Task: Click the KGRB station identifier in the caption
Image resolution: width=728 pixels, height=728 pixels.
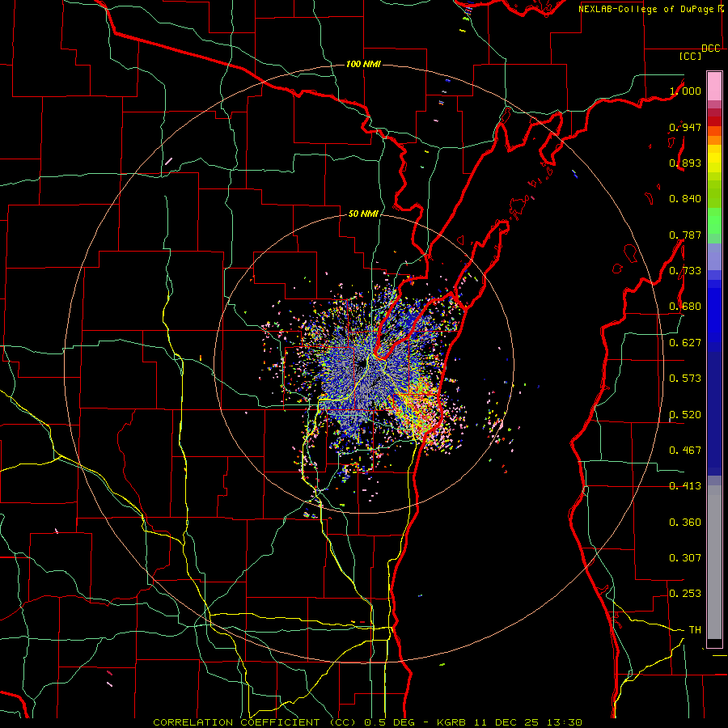Action: point(451,722)
